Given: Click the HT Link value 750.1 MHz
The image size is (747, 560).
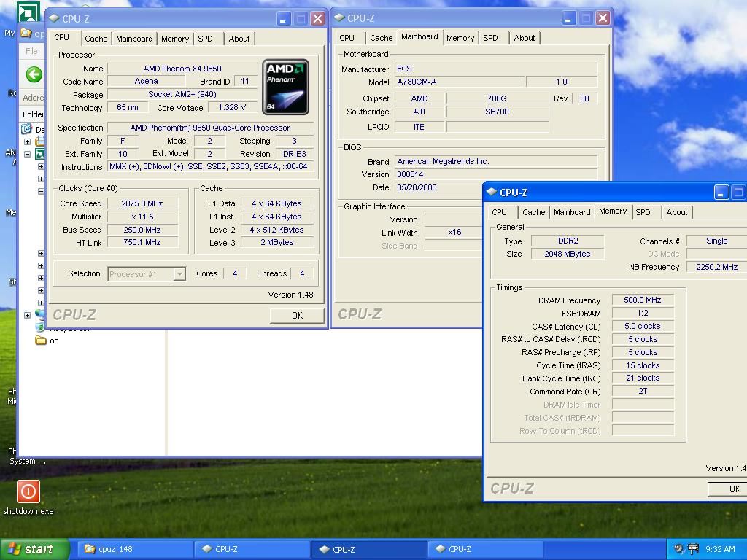Looking at the screenshot, I should point(142,242).
